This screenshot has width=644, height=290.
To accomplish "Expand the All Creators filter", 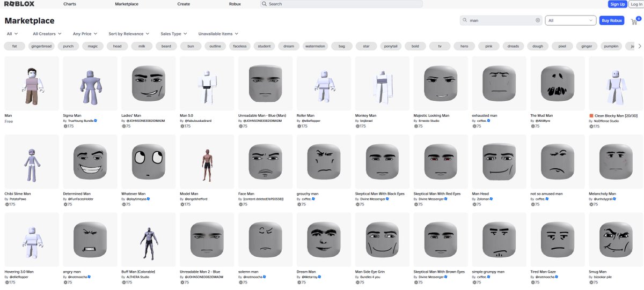I will (47, 34).
